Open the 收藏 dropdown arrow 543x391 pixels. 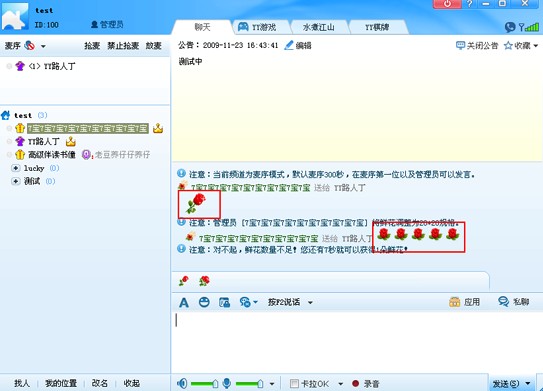535,45
